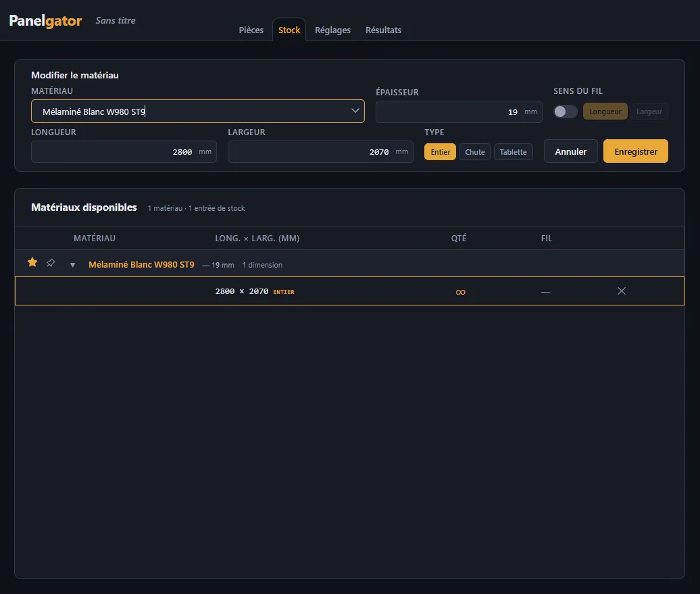Select Largeur grain direction
The width and height of the screenshot is (700, 594).
click(649, 112)
